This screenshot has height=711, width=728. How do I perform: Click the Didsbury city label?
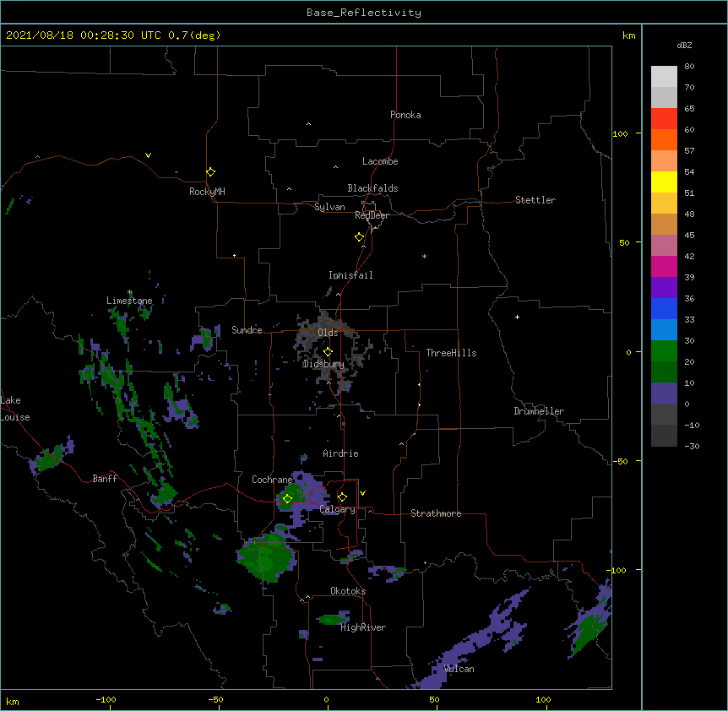click(x=323, y=364)
